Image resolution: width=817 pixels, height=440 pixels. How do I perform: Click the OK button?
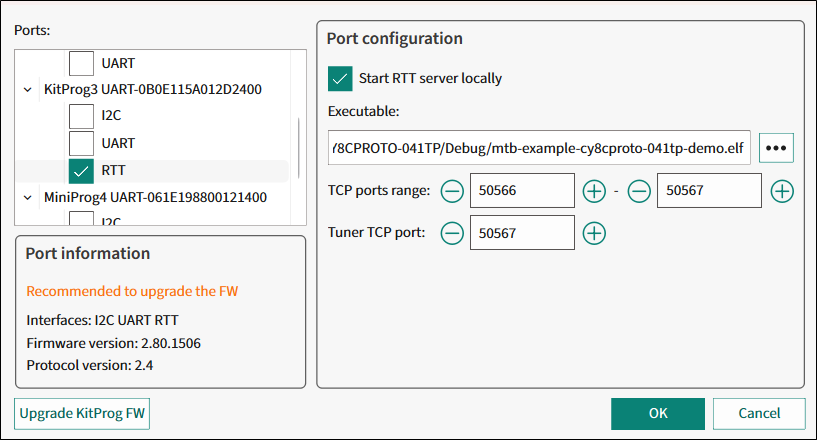tap(658, 414)
